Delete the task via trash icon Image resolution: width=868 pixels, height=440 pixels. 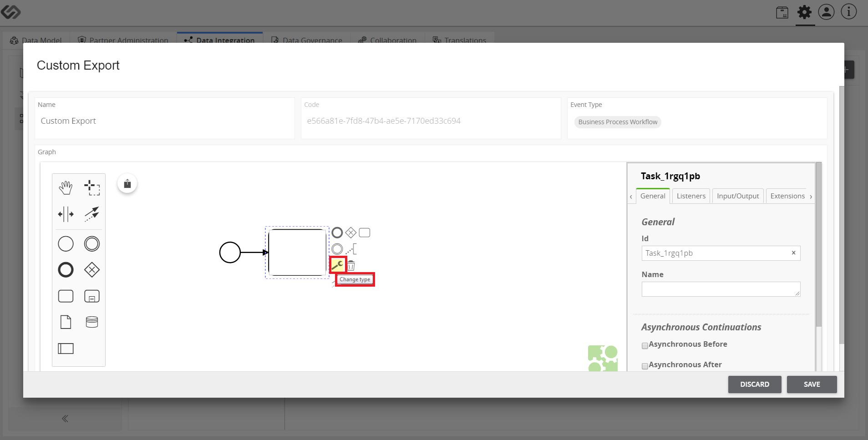[351, 265]
